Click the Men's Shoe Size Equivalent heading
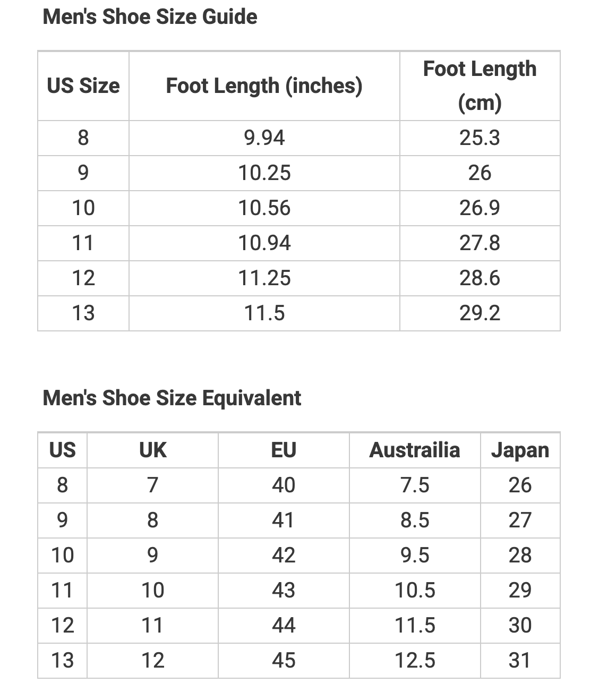Image resolution: width=599 pixels, height=700 pixels. [x=172, y=398]
